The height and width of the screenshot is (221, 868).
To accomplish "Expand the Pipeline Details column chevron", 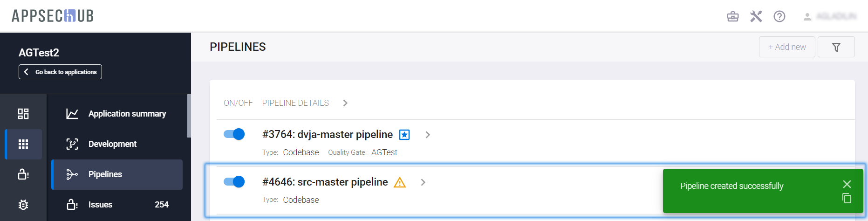I will pos(345,103).
